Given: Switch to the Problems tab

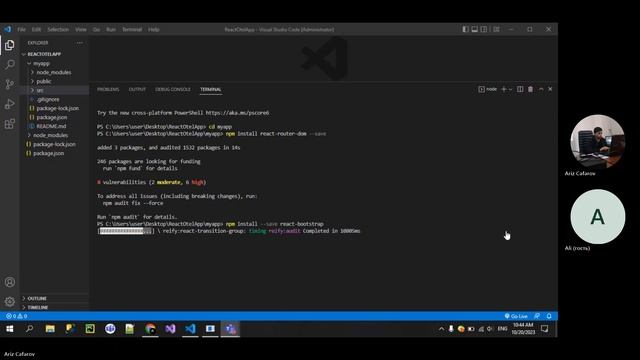Looking at the screenshot, I should coord(108,89).
